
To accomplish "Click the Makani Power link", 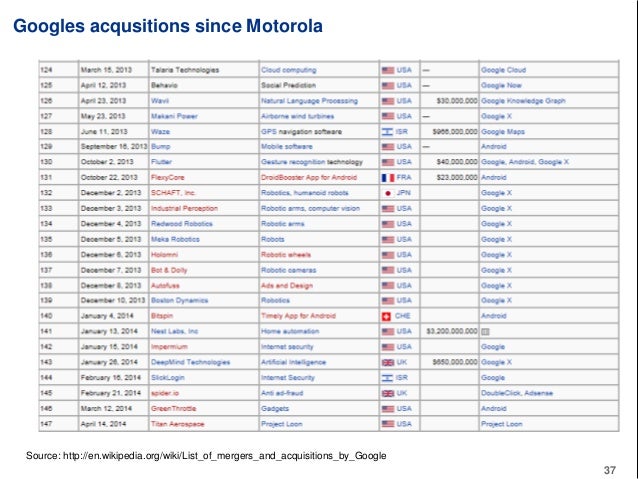I will [174, 116].
